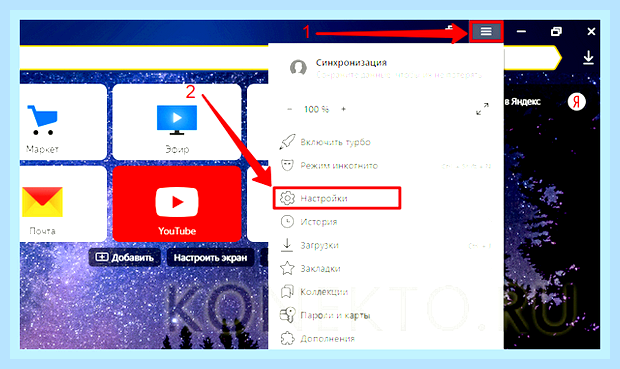The height and width of the screenshot is (369, 620).
Task: Open Дополнения from the menu
Action: pos(386,338)
